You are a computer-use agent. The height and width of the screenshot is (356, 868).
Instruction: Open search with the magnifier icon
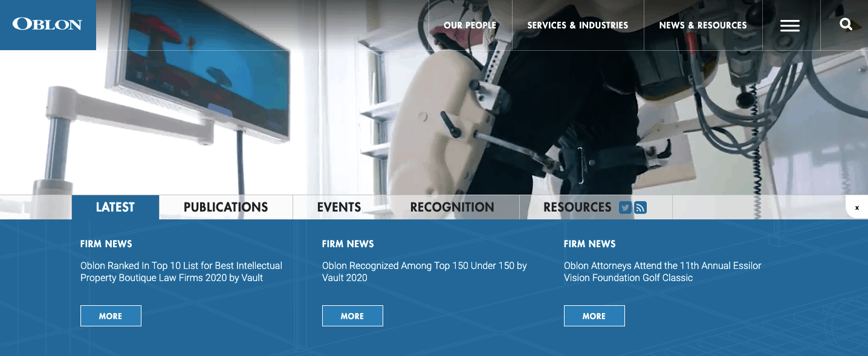point(846,25)
